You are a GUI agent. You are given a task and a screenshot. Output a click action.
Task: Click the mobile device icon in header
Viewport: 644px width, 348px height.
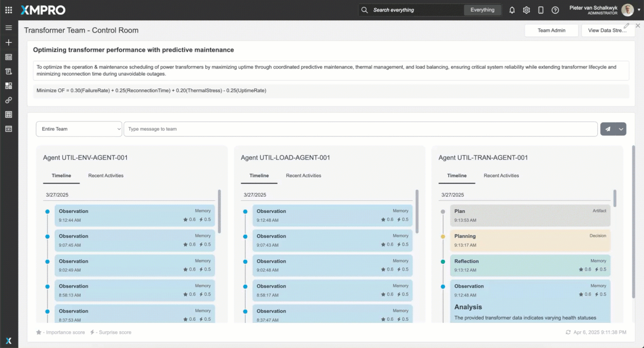(x=541, y=10)
